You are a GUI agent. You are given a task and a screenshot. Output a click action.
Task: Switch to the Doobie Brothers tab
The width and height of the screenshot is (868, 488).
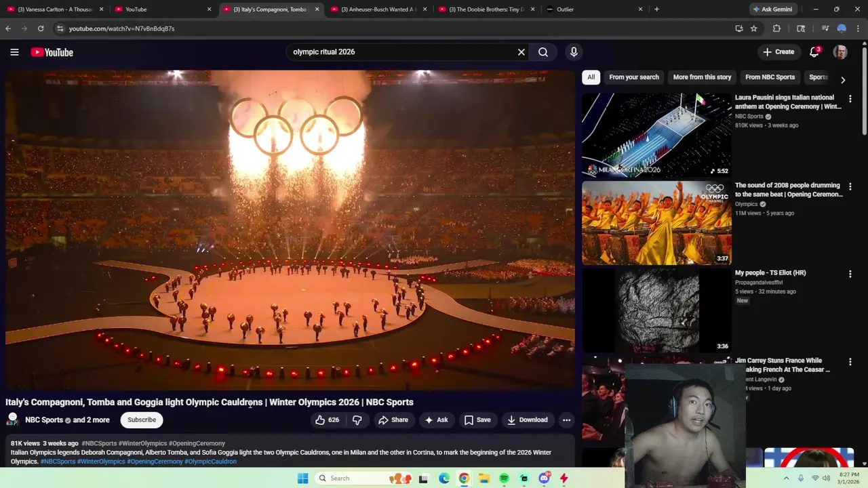486,9
